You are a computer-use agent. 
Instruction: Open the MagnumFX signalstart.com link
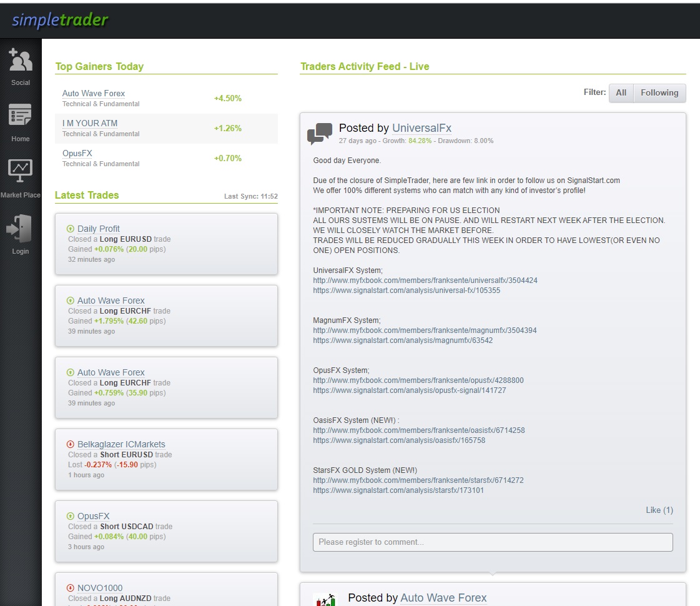pyautogui.click(x=403, y=340)
